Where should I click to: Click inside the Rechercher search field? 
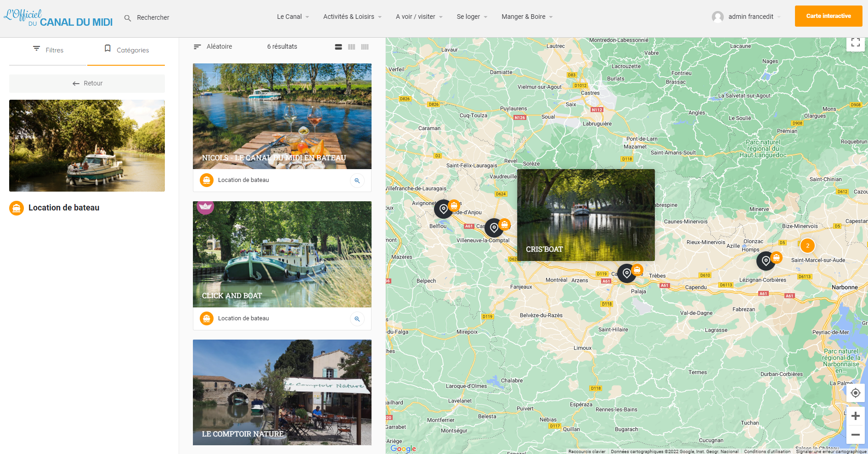point(153,17)
